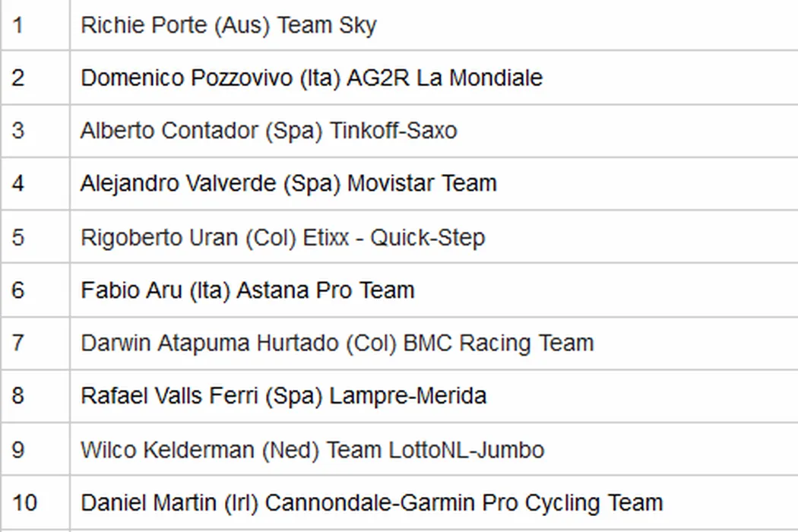Select the rank 5 position cell
The width and height of the screenshot is (798, 532).
(18, 237)
